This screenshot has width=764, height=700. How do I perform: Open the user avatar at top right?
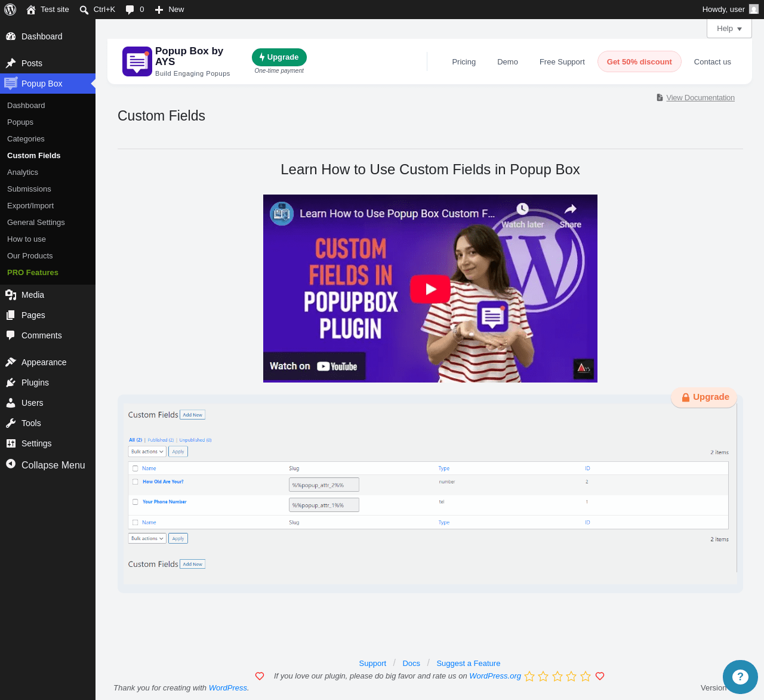tap(754, 9)
